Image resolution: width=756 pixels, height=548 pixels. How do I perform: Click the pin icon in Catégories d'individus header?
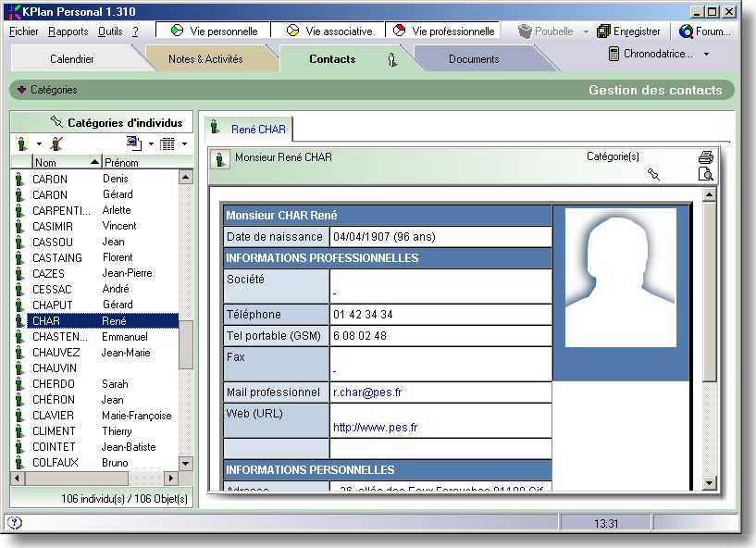(56, 122)
